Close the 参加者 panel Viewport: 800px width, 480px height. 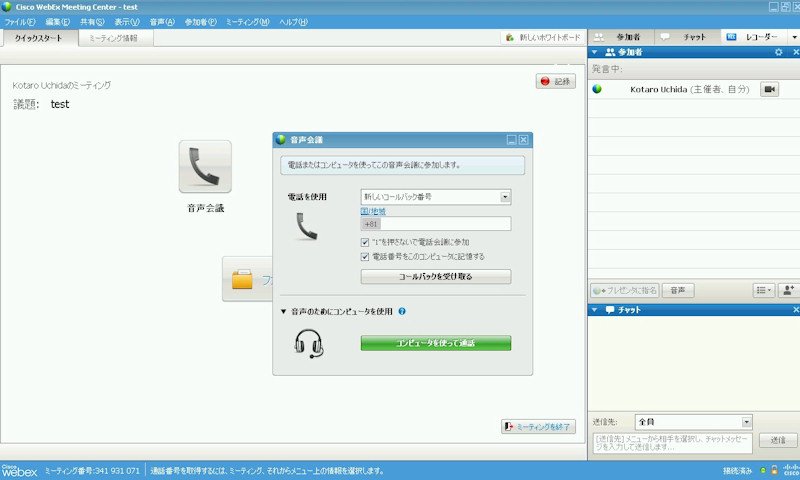click(x=795, y=52)
